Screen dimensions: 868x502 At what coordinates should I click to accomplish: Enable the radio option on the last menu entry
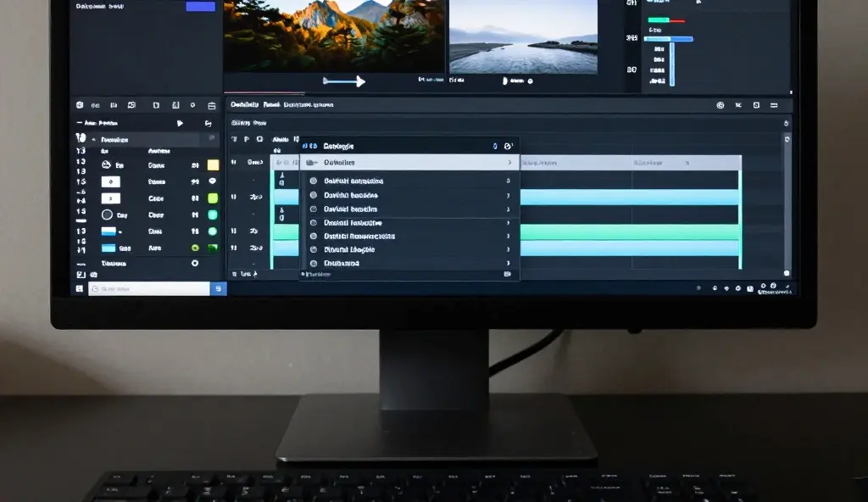click(314, 264)
